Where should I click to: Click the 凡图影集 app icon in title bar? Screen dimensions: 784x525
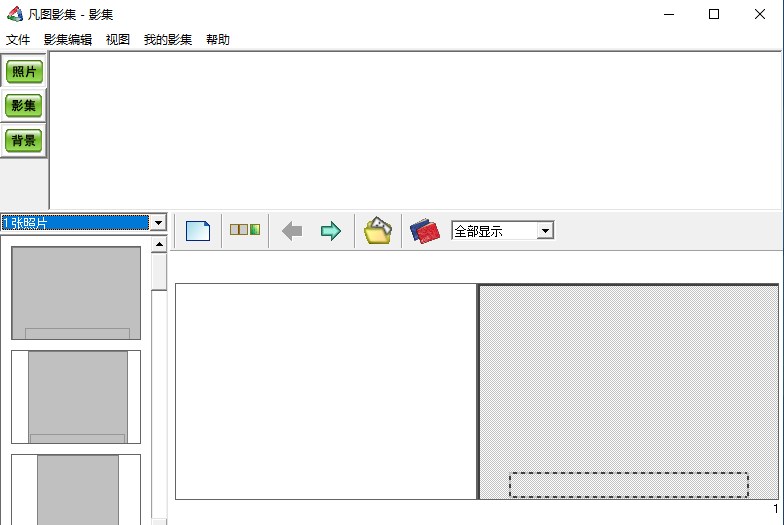[15, 14]
